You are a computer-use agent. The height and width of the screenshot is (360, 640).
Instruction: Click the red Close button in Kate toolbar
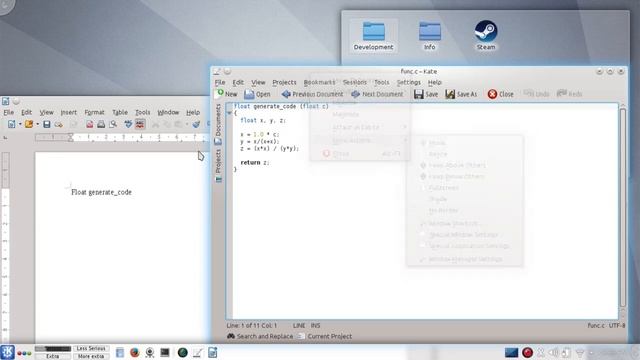(x=500, y=94)
